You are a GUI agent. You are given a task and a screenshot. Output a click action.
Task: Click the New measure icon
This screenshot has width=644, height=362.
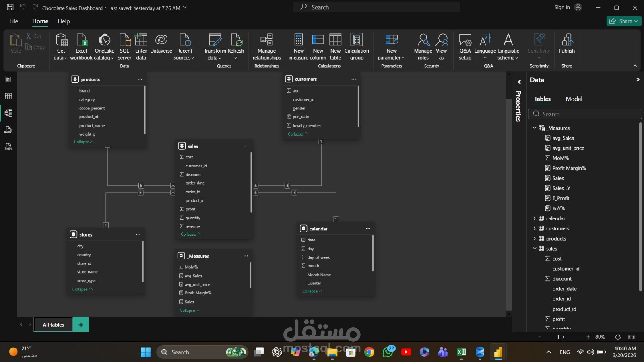(299, 40)
